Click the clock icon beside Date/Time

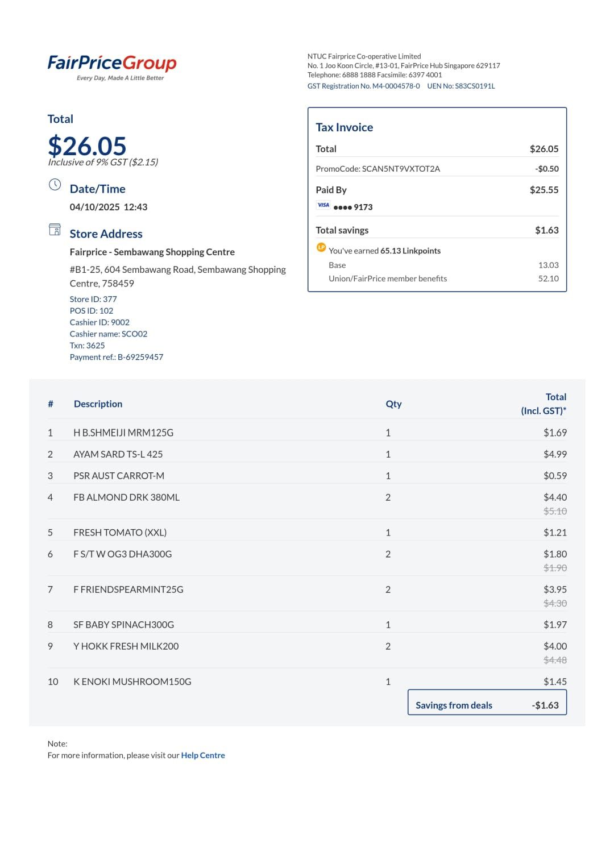(x=55, y=184)
